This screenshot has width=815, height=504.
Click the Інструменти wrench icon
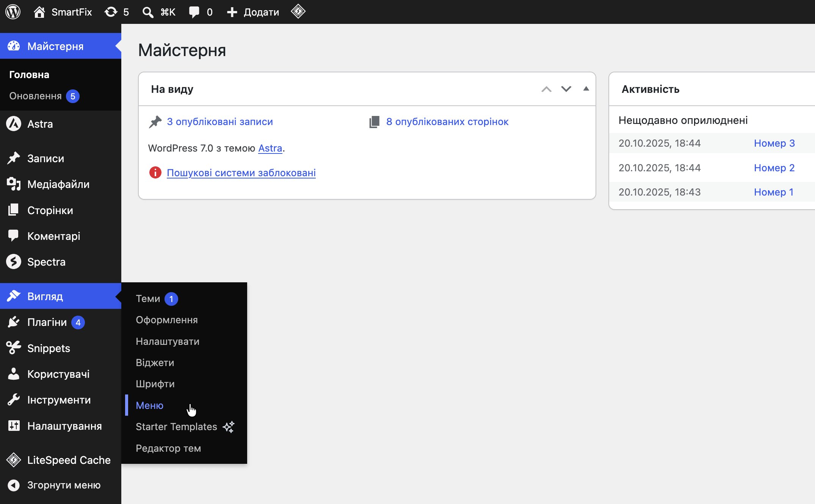(14, 400)
